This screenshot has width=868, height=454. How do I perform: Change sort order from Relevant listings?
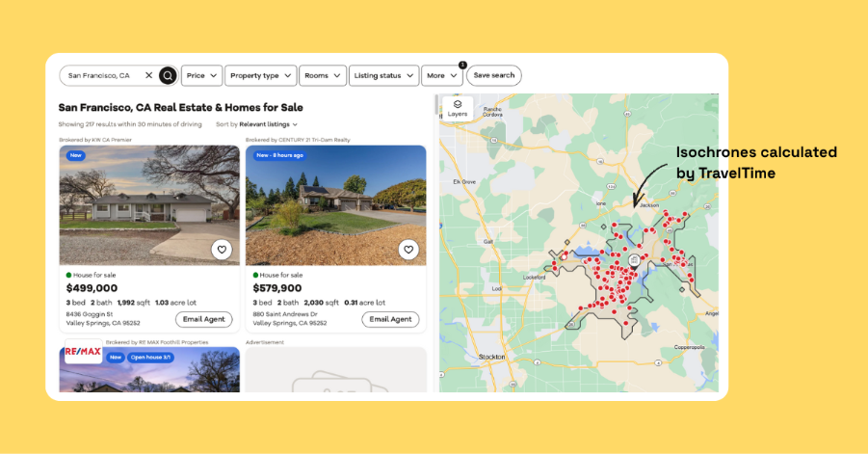[x=268, y=124]
